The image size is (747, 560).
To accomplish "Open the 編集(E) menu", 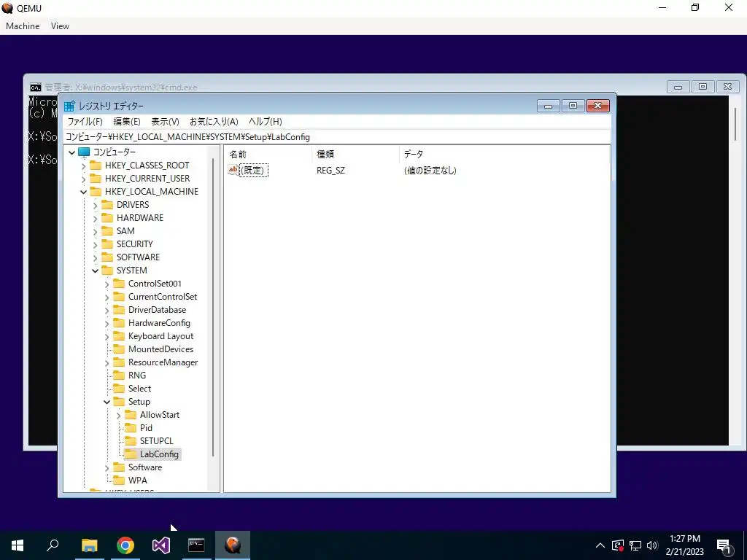I will (127, 122).
